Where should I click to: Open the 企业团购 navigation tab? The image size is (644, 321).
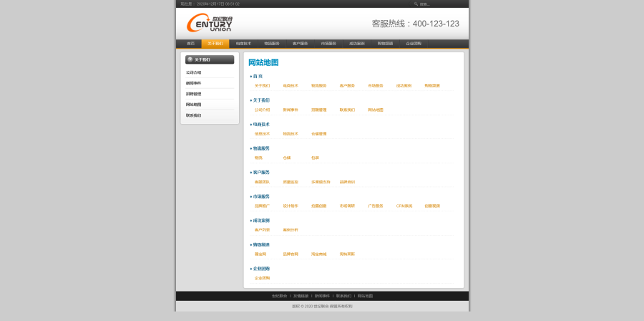[414, 44]
